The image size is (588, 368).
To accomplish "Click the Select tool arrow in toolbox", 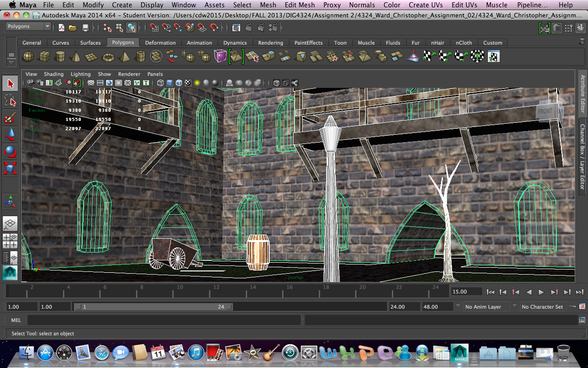I will point(10,83).
